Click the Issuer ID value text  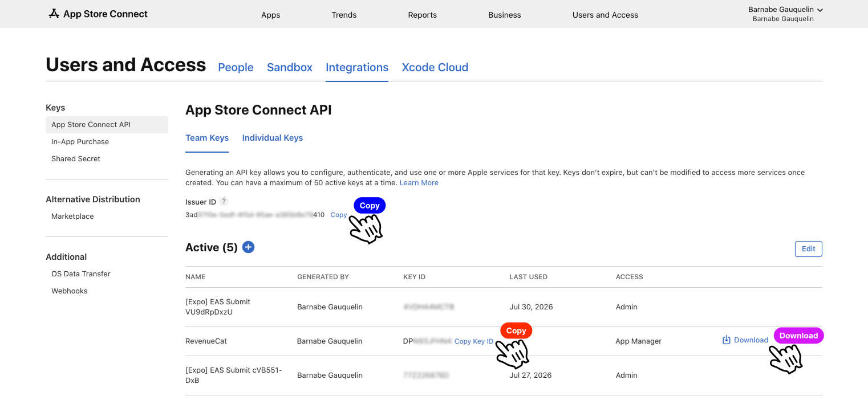(255, 215)
